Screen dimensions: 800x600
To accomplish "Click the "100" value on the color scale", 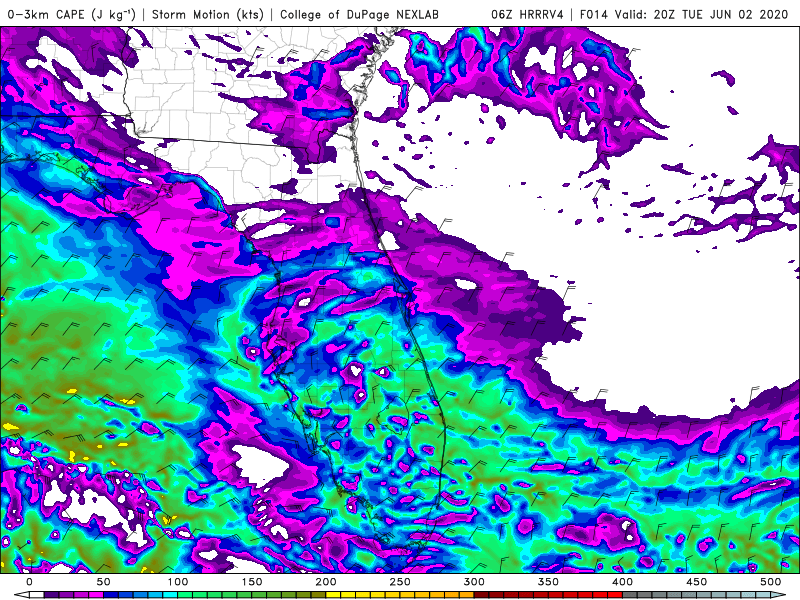I will click(178, 582).
